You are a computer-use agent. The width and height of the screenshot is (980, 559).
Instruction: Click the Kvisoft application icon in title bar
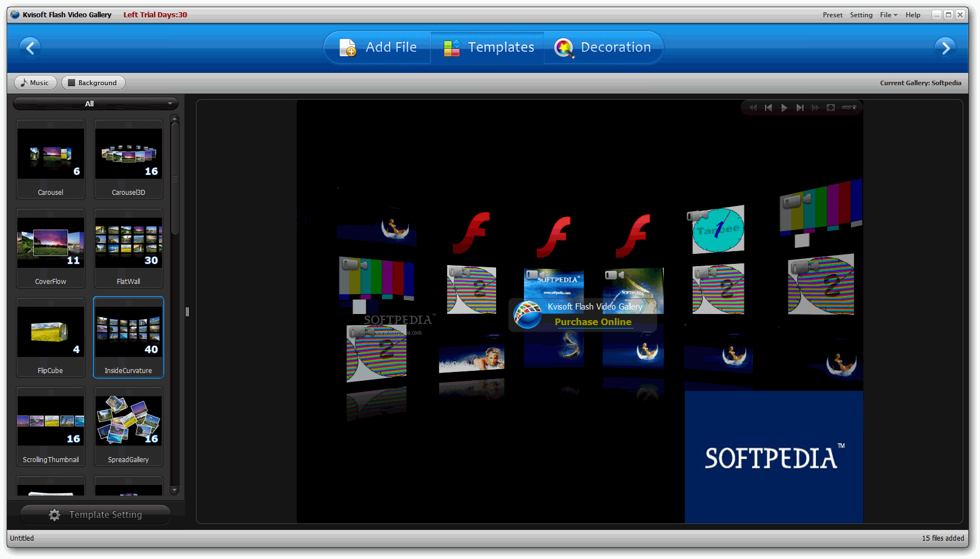(15, 14)
